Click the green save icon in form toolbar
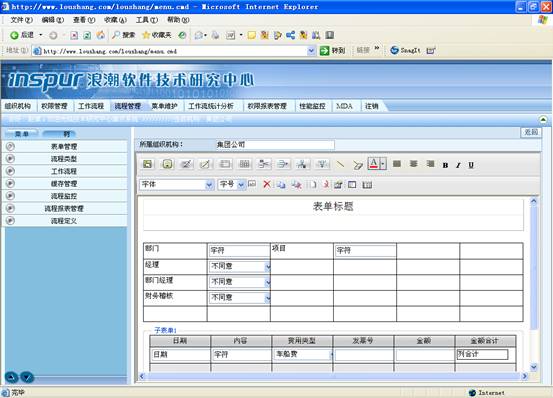Image resolution: width=553 pixels, height=398 pixels. coord(147,164)
